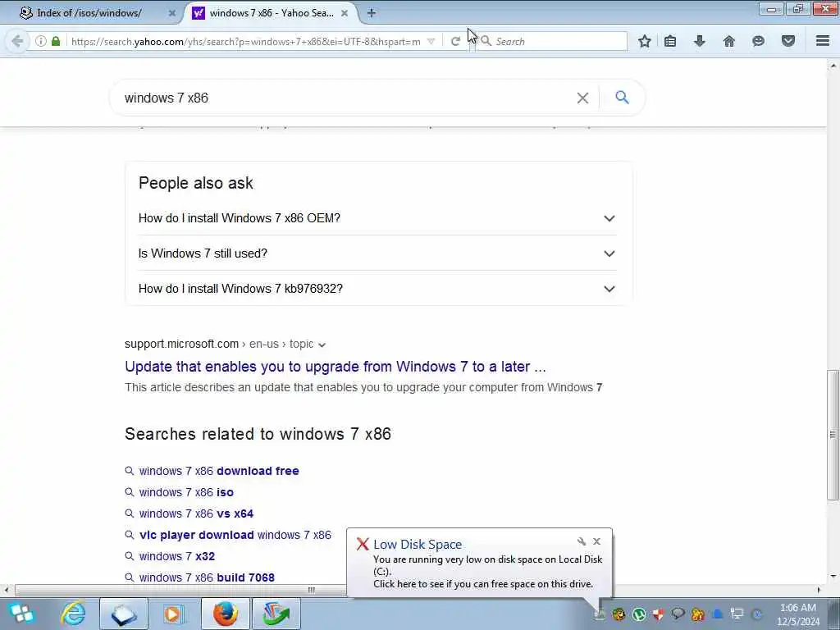840x630 pixels.
Task: Open "windows 7 x86 build 7068" related search
Action: [207, 577]
